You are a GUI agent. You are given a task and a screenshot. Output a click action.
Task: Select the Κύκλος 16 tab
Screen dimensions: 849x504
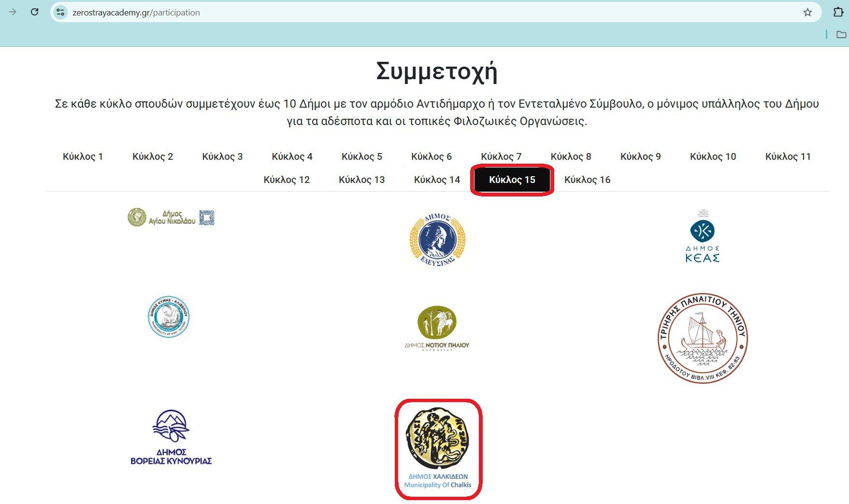[x=587, y=180]
